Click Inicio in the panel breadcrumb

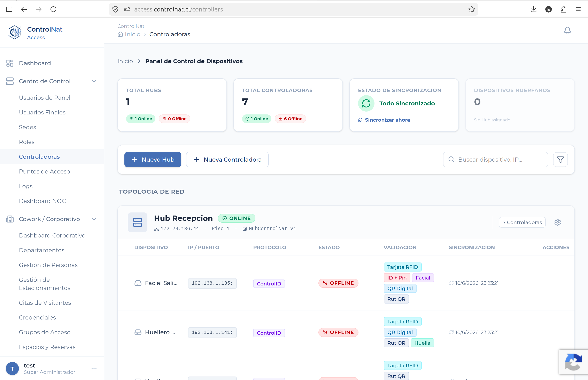click(125, 61)
